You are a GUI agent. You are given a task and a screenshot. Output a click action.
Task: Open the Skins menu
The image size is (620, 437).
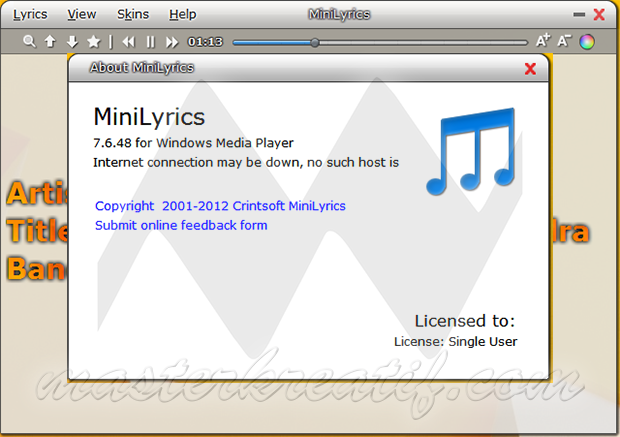pyautogui.click(x=133, y=14)
